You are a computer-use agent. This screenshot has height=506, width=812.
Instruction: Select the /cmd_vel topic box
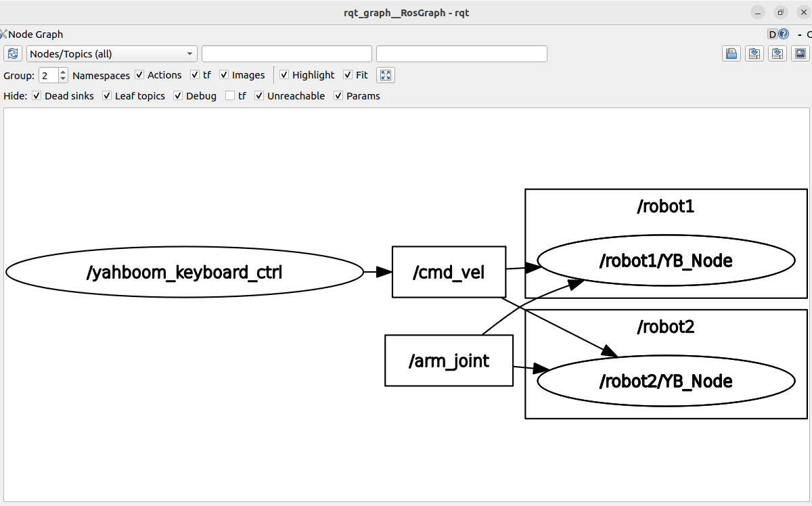coord(449,272)
